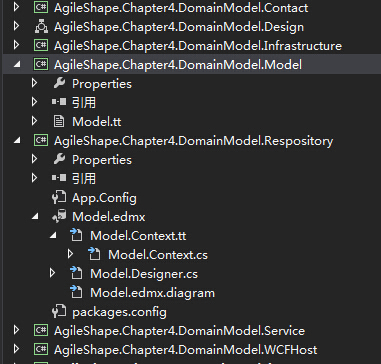Expand 引用 under the Respository project
This screenshot has height=364, width=381.
(x=34, y=178)
